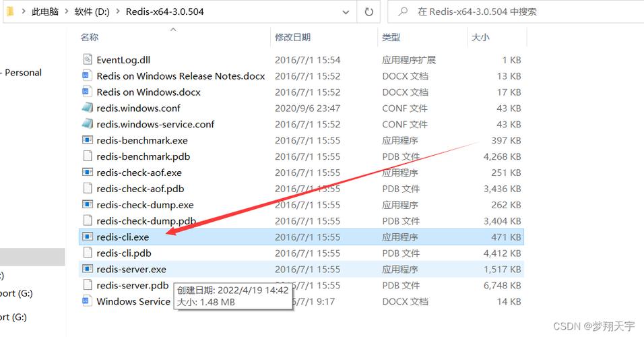Viewport: 644px width, 337px height.
Task: Click the 1,517 KB size value
Action: 502,269
